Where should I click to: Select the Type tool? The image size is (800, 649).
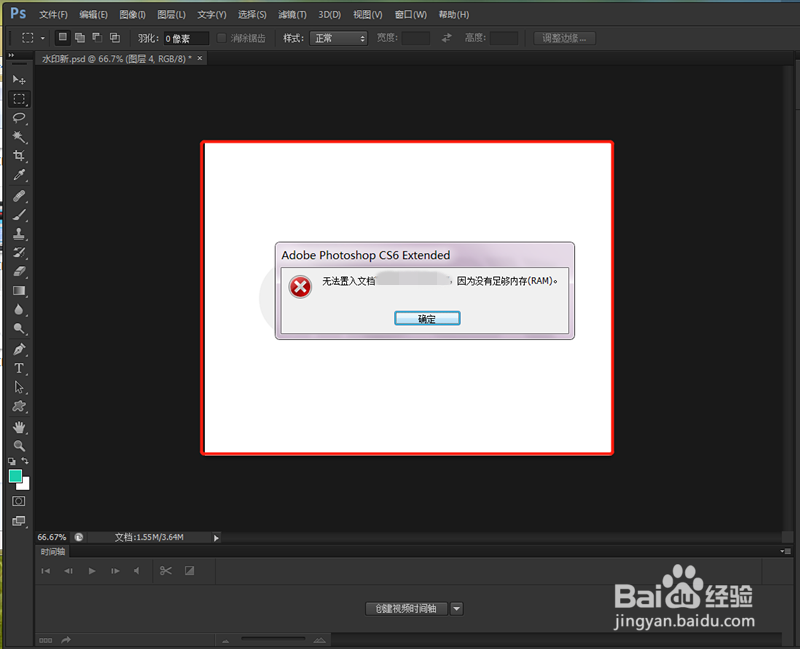19,368
